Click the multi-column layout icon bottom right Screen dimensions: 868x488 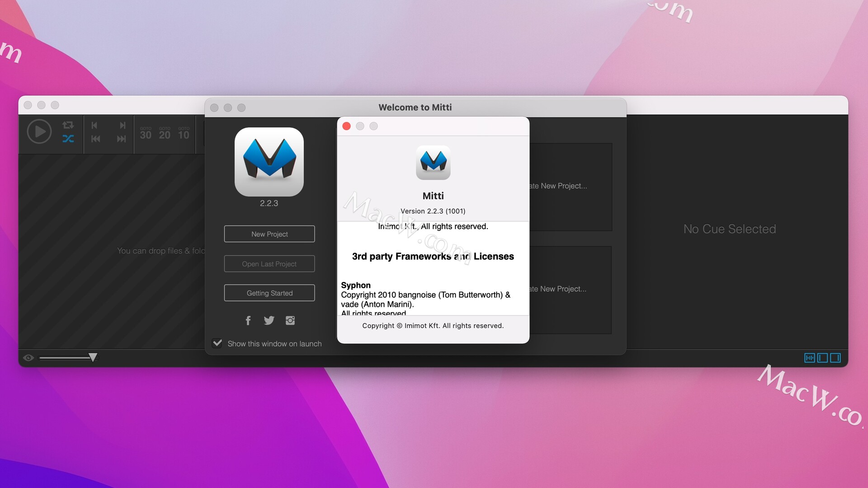(809, 357)
